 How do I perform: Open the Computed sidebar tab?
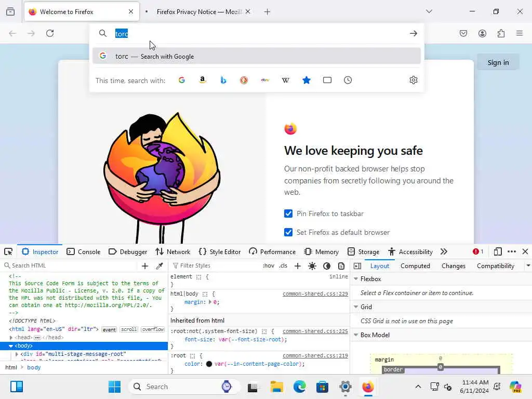(415, 266)
